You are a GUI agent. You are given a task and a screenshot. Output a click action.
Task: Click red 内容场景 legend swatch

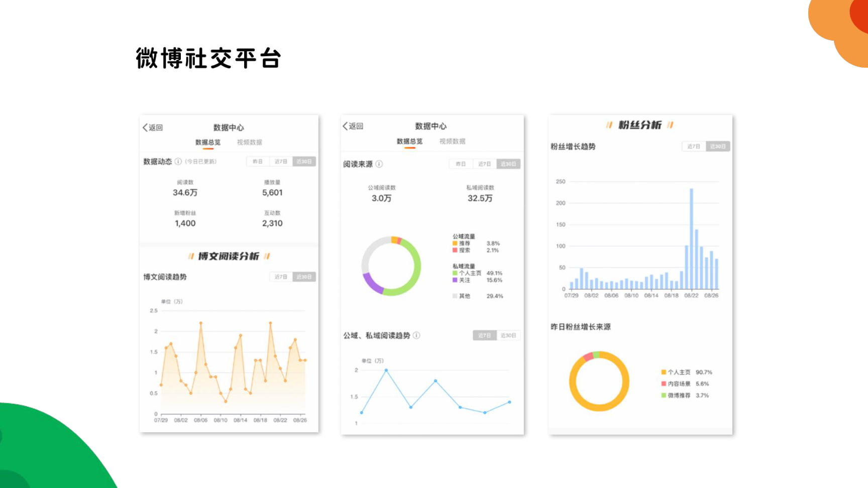(664, 384)
